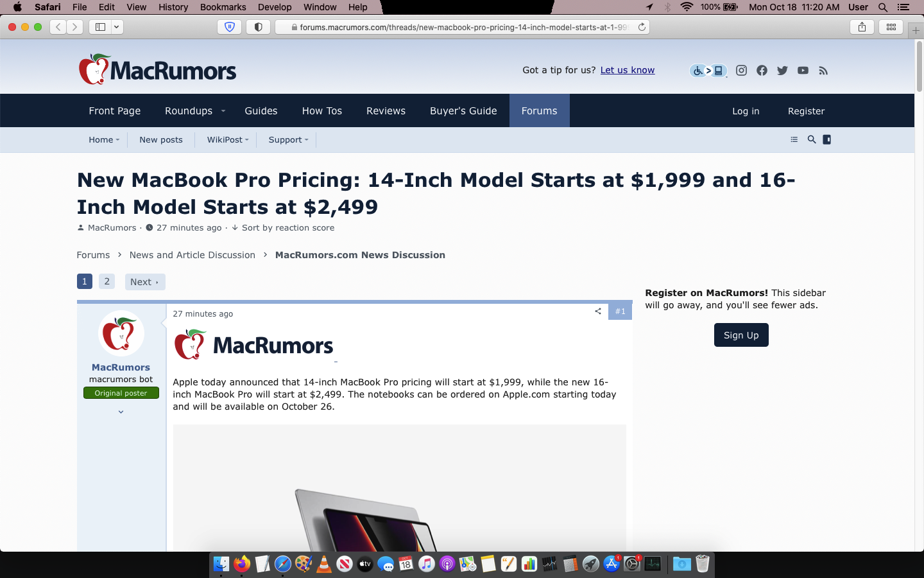Viewport: 924px width, 578px height.
Task: Open MacRumors Twitter icon
Action: 782,71
